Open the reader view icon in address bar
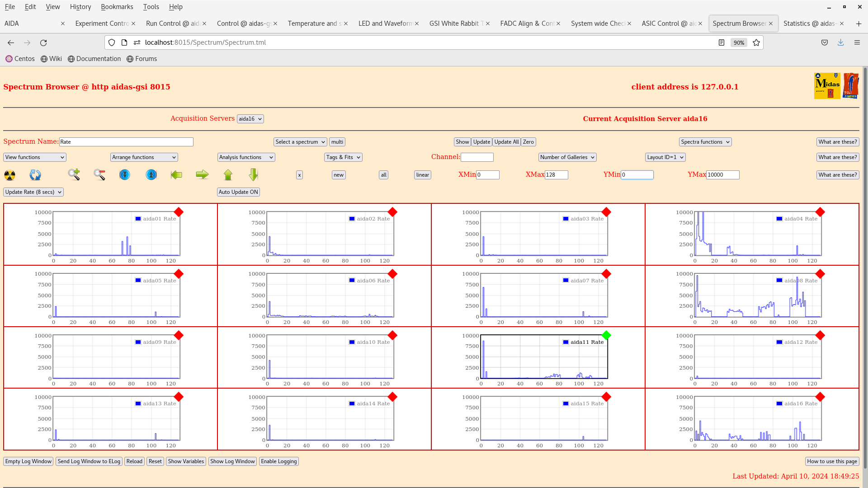868x488 pixels. 722,42
